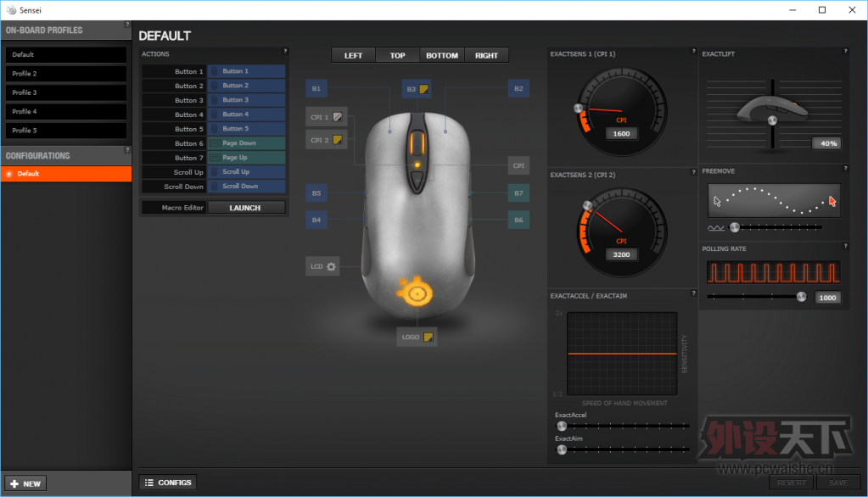The width and height of the screenshot is (868, 497).
Task: Select the Default on-board profile
Action: 66,55
